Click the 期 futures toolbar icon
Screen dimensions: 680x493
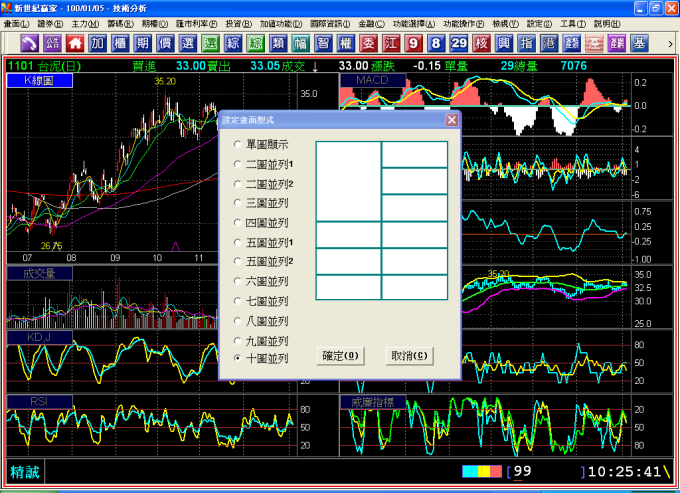pos(142,43)
